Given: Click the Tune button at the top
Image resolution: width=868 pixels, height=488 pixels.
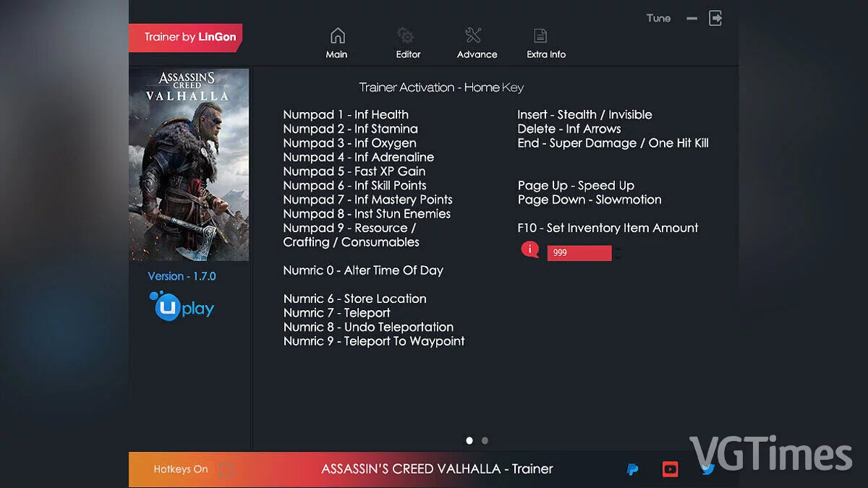Looking at the screenshot, I should click(658, 18).
